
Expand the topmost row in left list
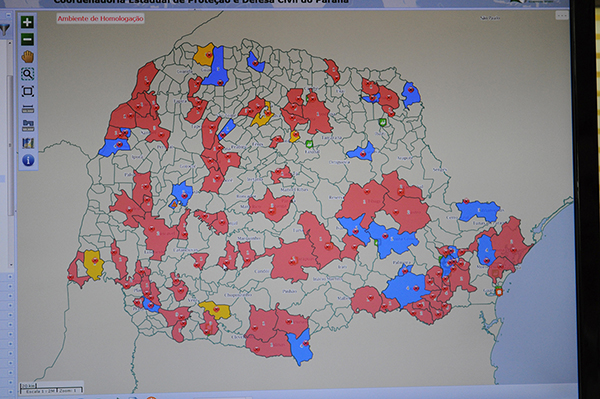click(10, 276)
